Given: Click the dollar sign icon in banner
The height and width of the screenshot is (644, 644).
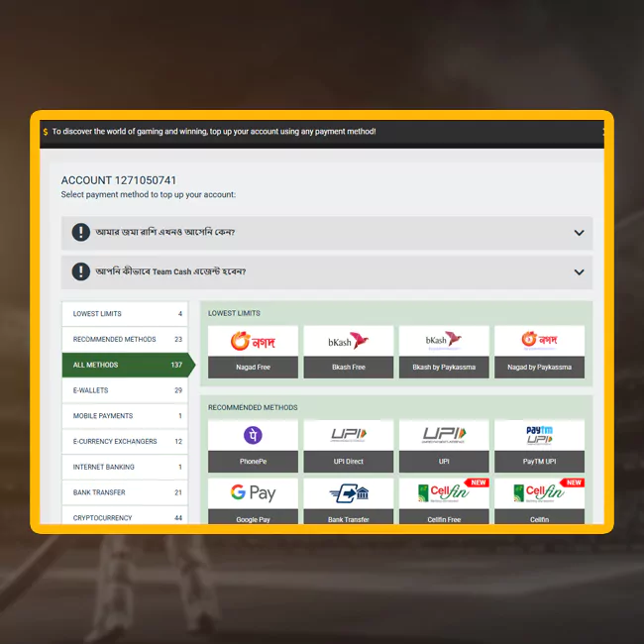Looking at the screenshot, I should [46, 132].
